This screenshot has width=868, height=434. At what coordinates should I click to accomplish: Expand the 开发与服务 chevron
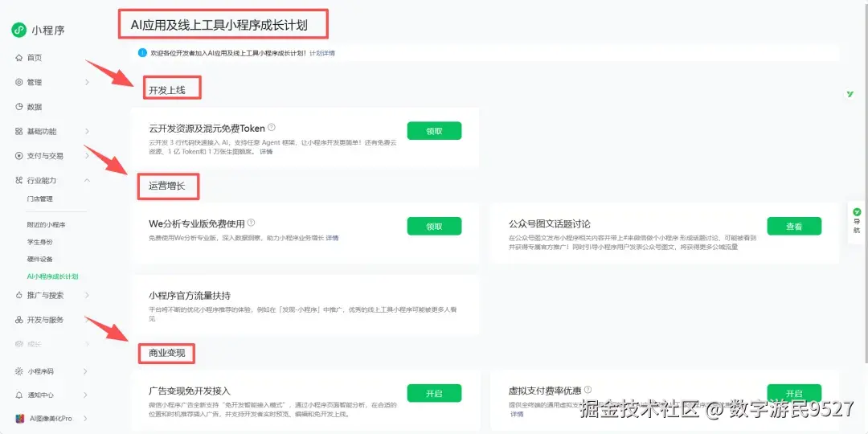point(87,320)
